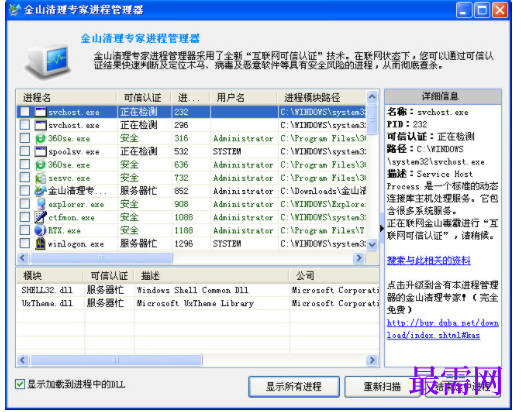Click the sesvc.exe process icon
The width and height of the screenshot is (521, 412).
[x=40, y=178]
